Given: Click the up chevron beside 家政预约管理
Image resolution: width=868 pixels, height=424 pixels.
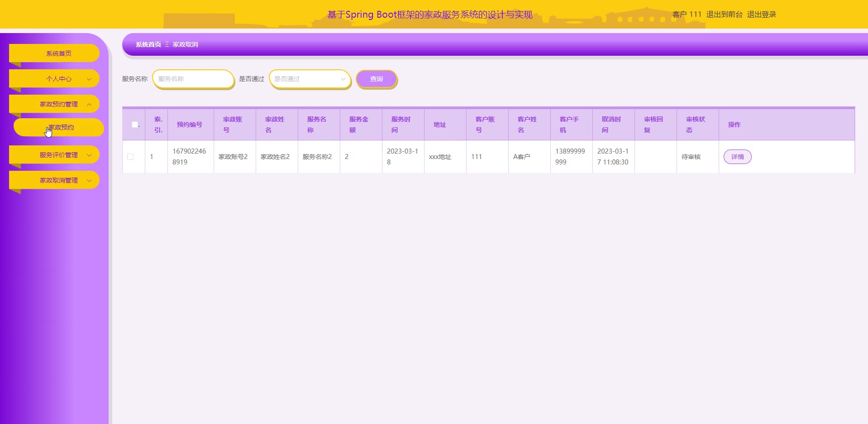Looking at the screenshot, I should point(89,104).
